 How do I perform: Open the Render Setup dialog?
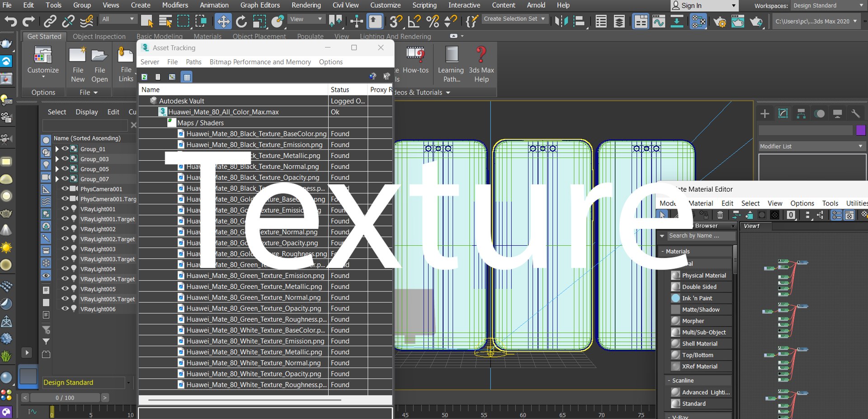tap(720, 21)
